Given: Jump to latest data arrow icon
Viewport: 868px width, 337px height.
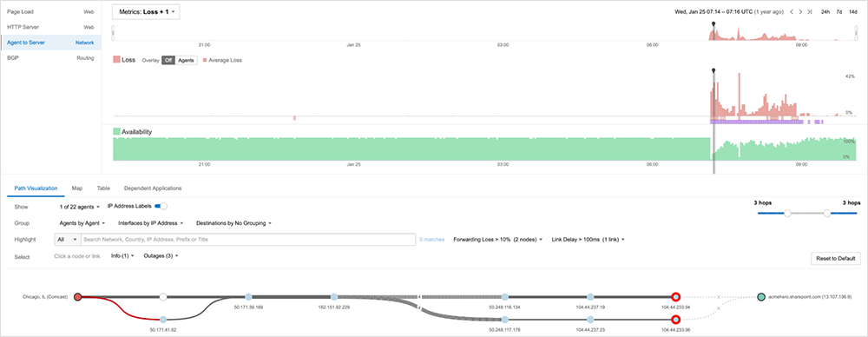Looking at the screenshot, I should coord(809,11).
